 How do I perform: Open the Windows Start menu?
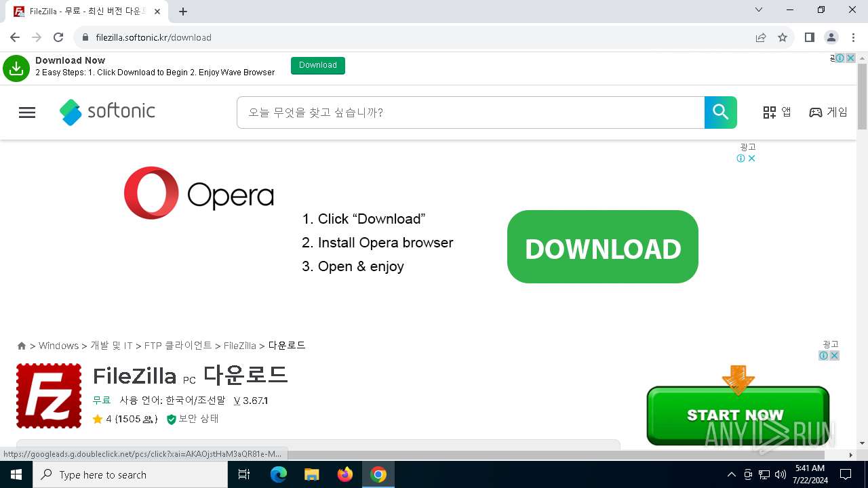click(x=16, y=474)
